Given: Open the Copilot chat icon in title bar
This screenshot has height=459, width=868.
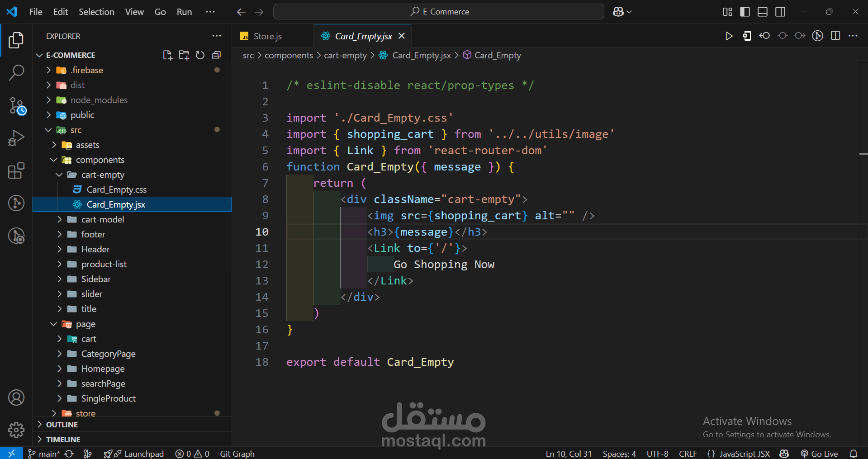Looking at the screenshot, I should tap(619, 12).
